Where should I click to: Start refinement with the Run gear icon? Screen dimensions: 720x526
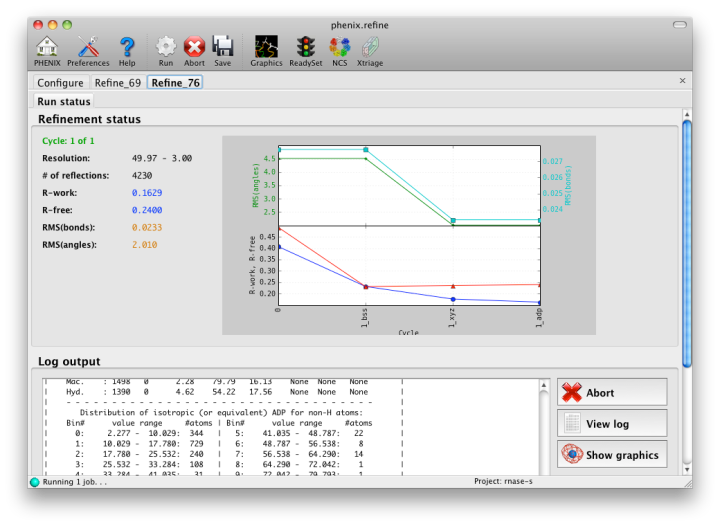coord(166,48)
